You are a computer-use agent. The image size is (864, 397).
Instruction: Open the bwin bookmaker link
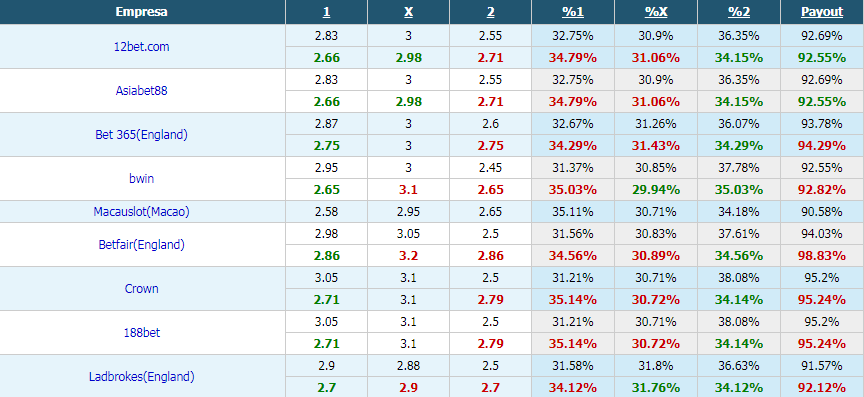click(142, 179)
